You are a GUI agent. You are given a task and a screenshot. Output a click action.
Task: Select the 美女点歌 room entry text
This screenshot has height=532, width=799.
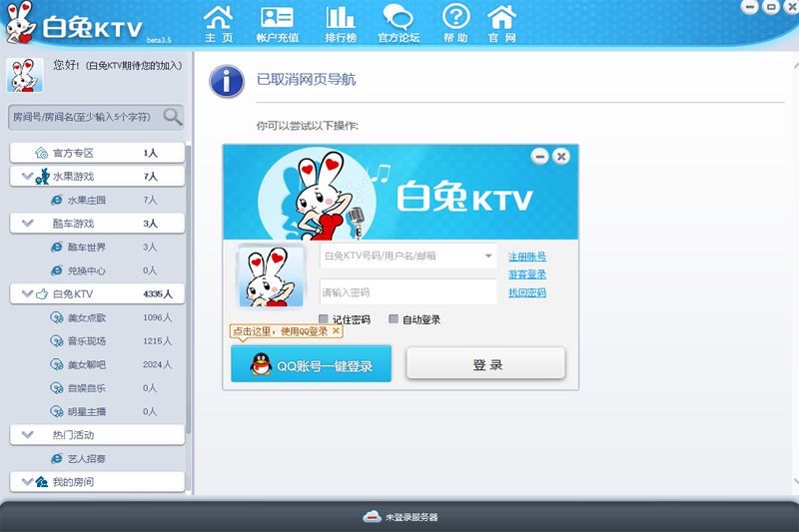click(87, 317)
